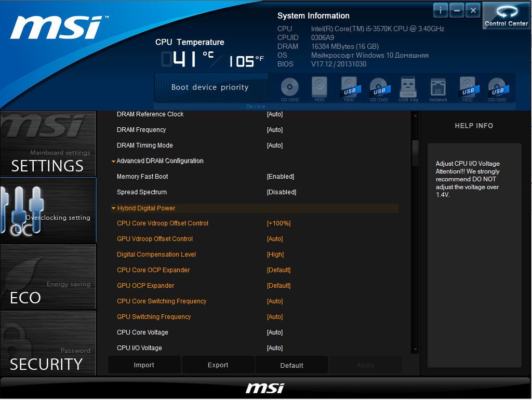Viewport: 532px width, 400px height.
Task: Select the Network boot device icon
Action: (x=438, y=89)
